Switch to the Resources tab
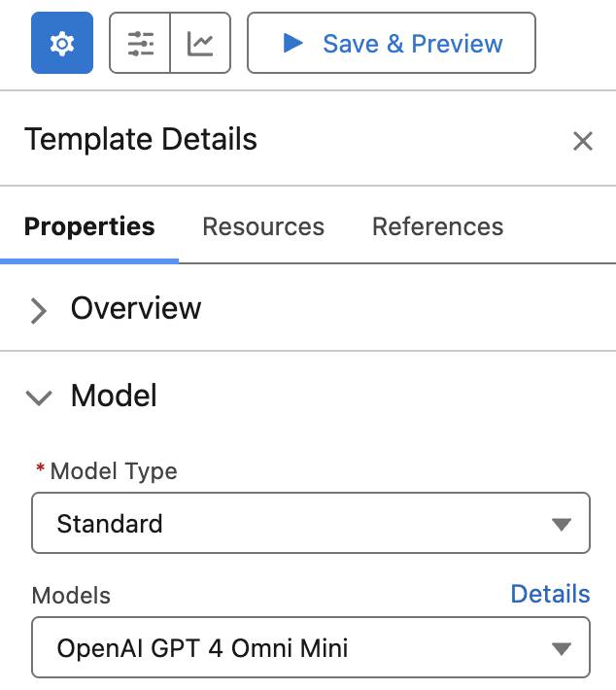 pyautogui.click(x=263, y=227)
